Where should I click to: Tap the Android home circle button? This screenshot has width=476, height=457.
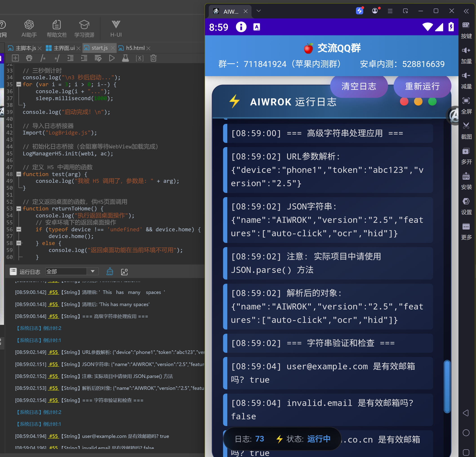point(466,433)
